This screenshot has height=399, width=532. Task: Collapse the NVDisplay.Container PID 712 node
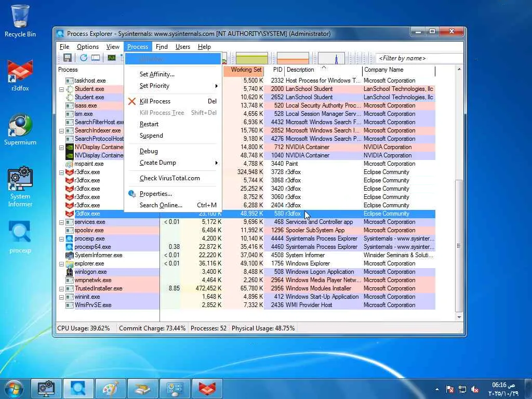click(x=61, y=148)
